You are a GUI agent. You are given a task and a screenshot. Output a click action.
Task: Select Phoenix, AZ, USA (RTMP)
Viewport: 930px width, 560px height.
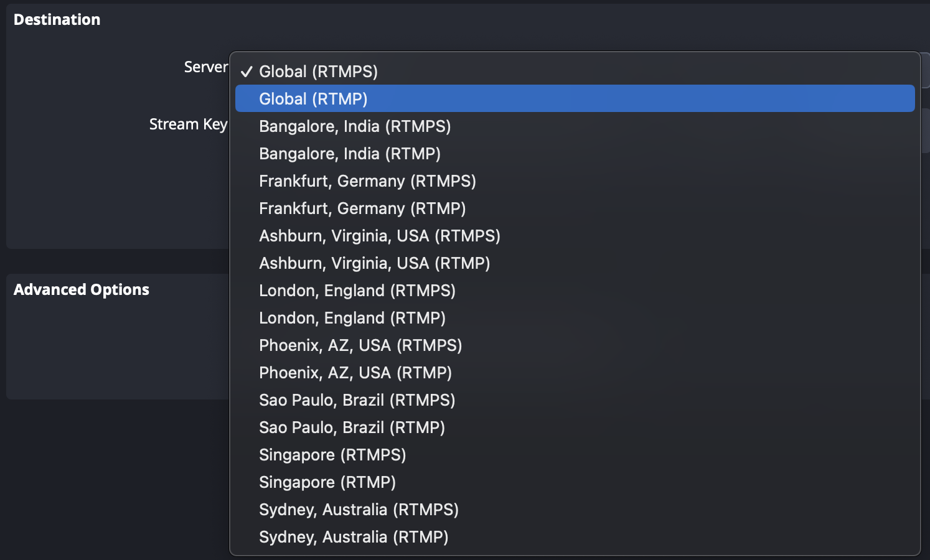[355, 373]
